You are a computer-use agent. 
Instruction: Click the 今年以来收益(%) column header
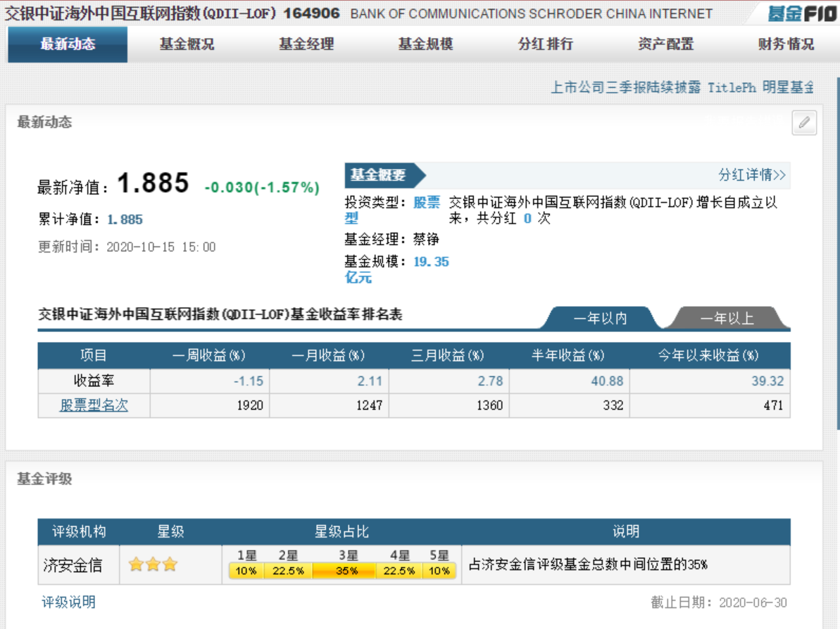[708, 355]
